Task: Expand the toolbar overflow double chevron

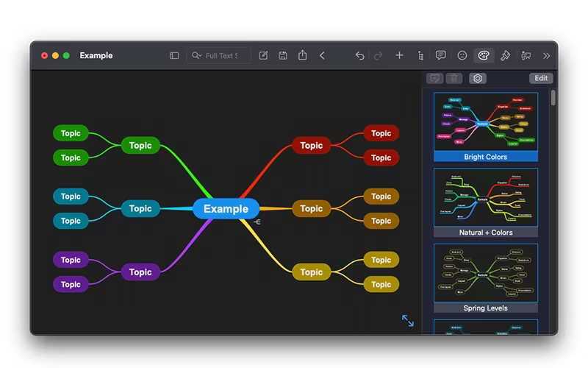Action: click(546, 56)
